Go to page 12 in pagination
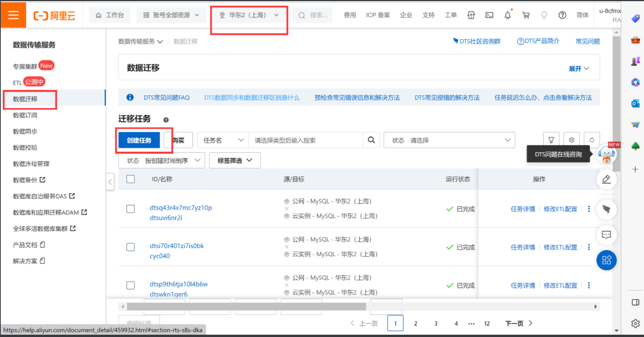The height and width of the screenshot is (337, 644). click(x=487, y=323)
